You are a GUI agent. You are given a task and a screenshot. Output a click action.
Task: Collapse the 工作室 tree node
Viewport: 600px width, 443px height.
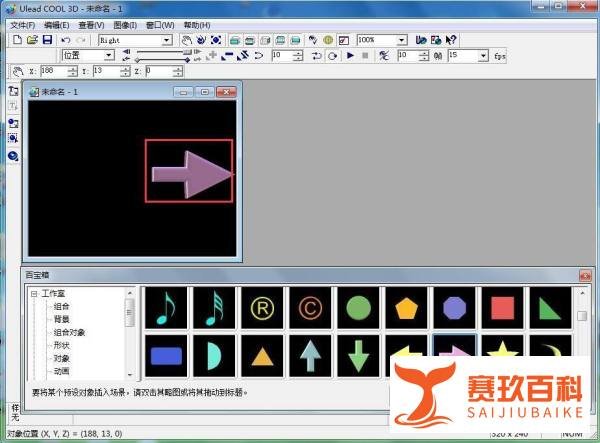(x=34, y=294)
